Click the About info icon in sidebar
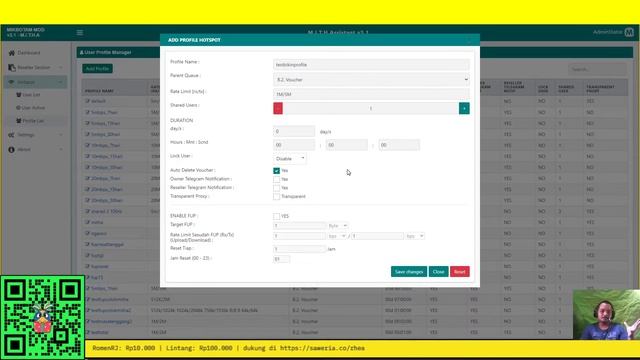This screenshot has height=360, width=640. 11,149
